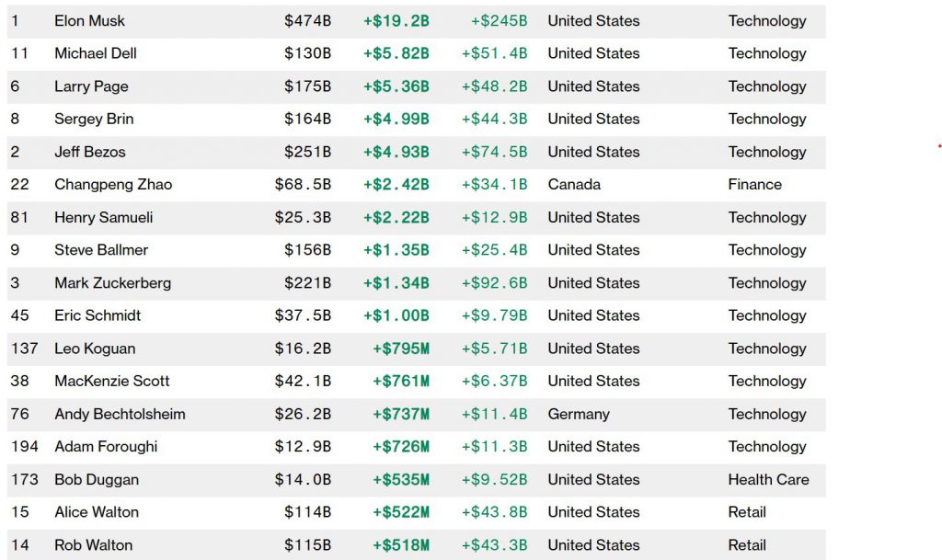Select Mark Zuckerberg's name
Image resolution: width=942 pixels, height=560 pixels.
(x=113, y=282)
